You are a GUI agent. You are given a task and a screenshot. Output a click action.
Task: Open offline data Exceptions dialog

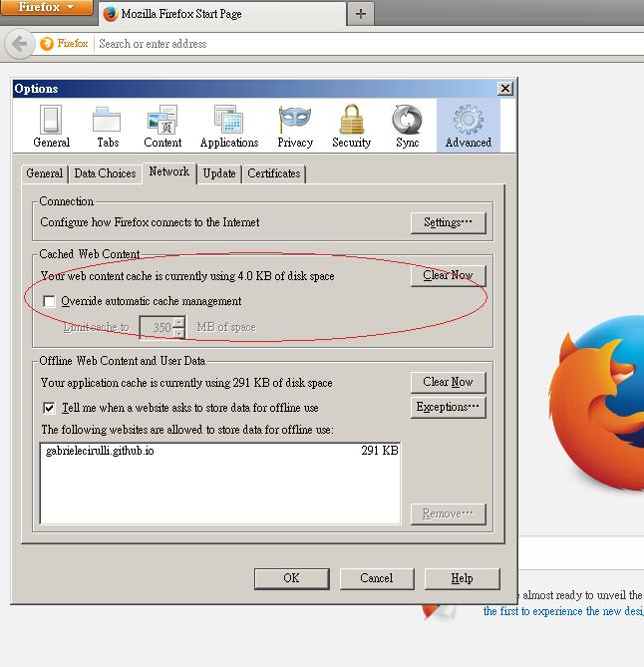(448, 407)
